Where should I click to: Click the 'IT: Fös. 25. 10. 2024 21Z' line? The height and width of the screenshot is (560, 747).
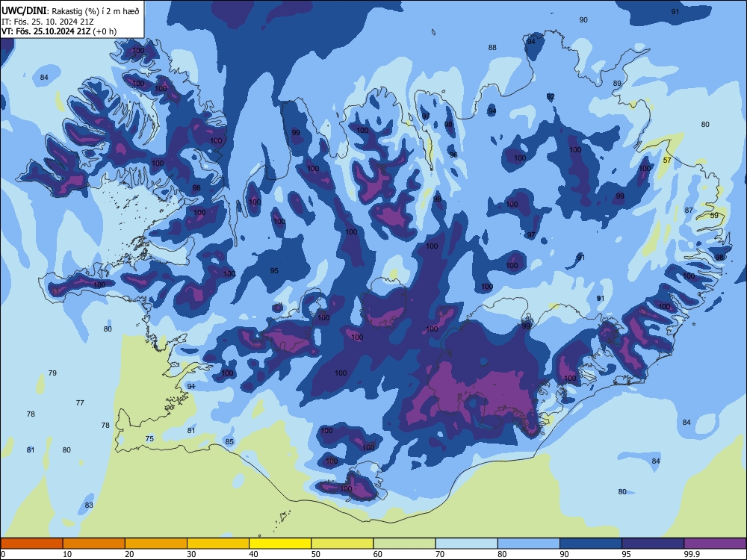pos(48,22)
